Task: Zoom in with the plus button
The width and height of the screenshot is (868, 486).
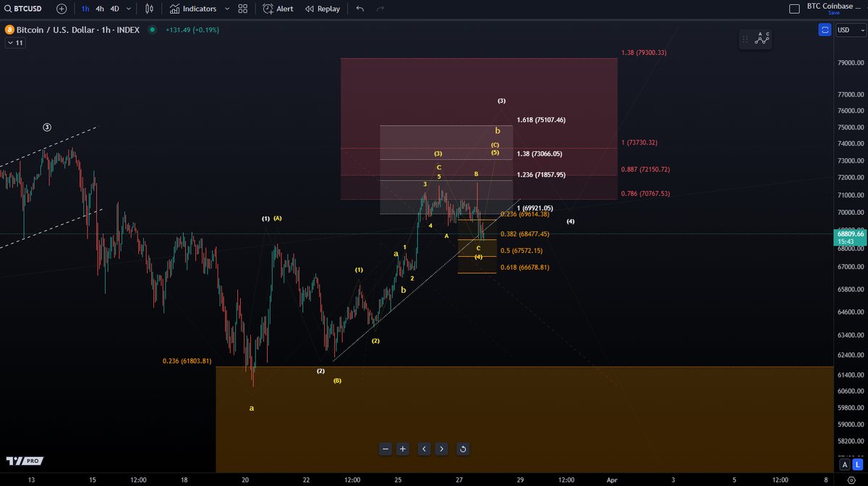Action: pyautogui.click(x=403, y=449)
